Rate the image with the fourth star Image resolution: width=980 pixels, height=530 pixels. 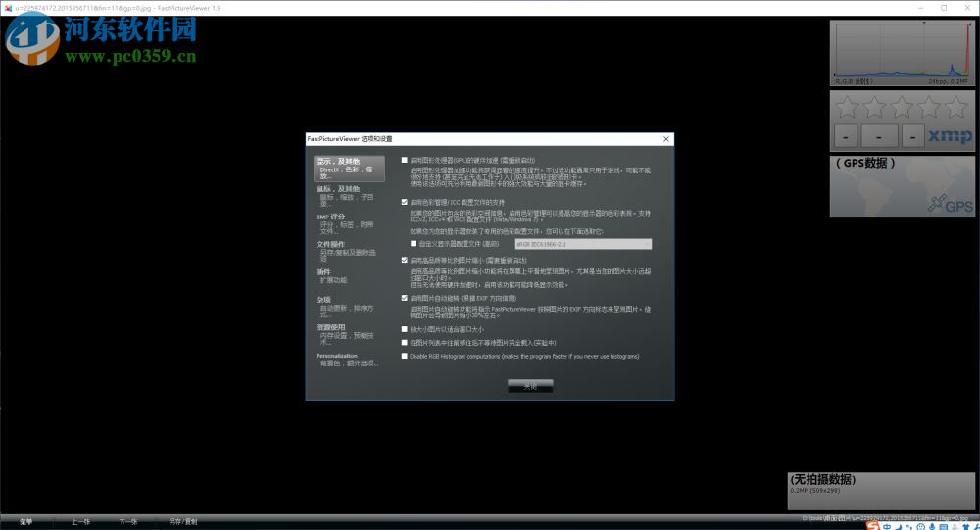coord(929,107)
